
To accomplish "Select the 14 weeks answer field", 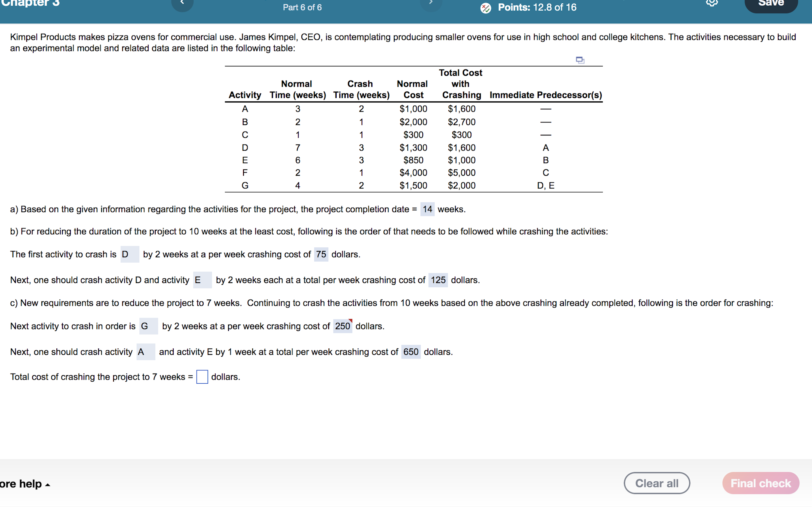I will click(427, 209).
